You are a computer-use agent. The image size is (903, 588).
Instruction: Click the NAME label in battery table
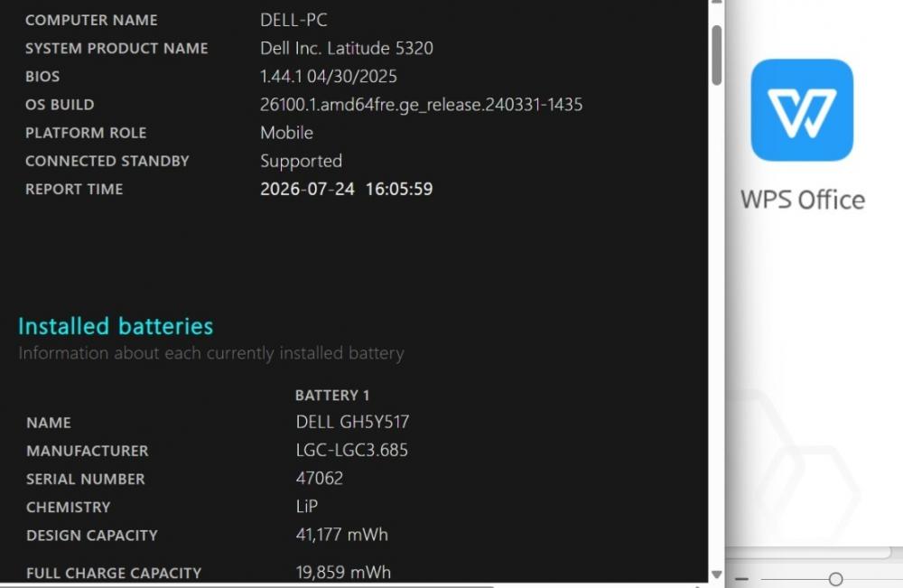(x=49, y=423)
